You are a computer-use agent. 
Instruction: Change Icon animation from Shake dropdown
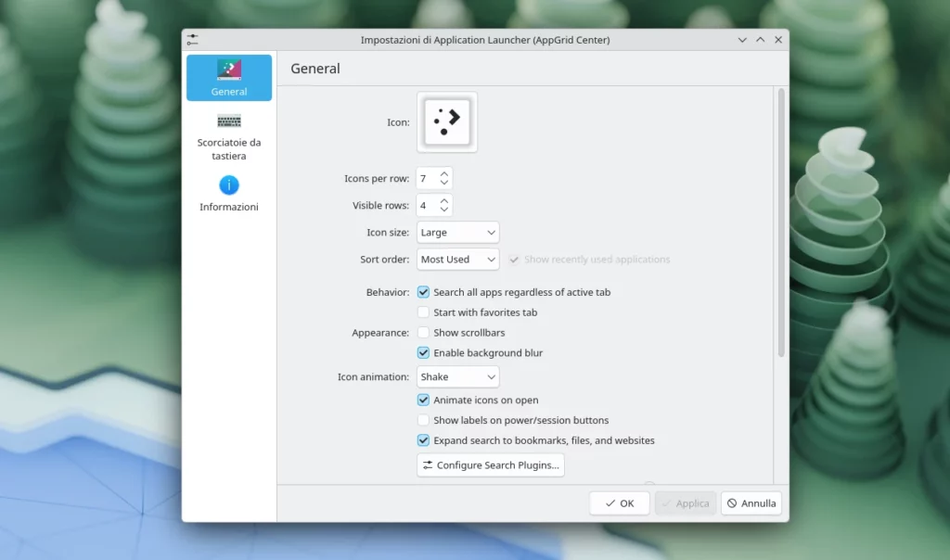[x=457, y=376]
